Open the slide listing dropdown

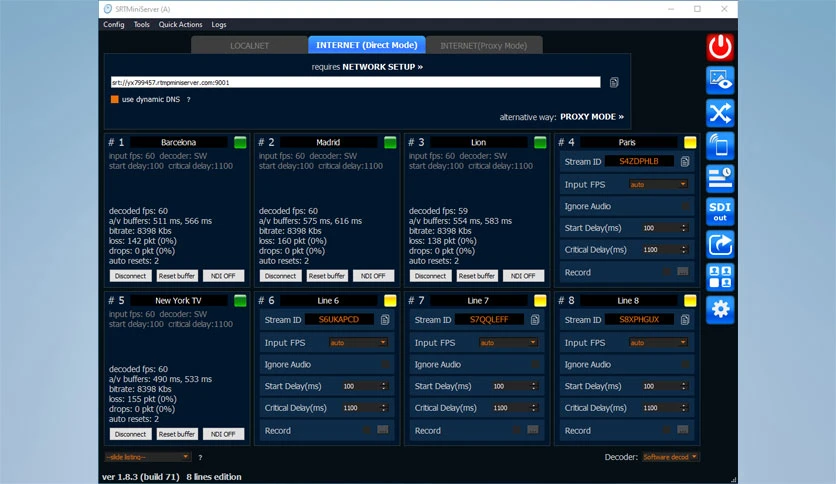147,457
